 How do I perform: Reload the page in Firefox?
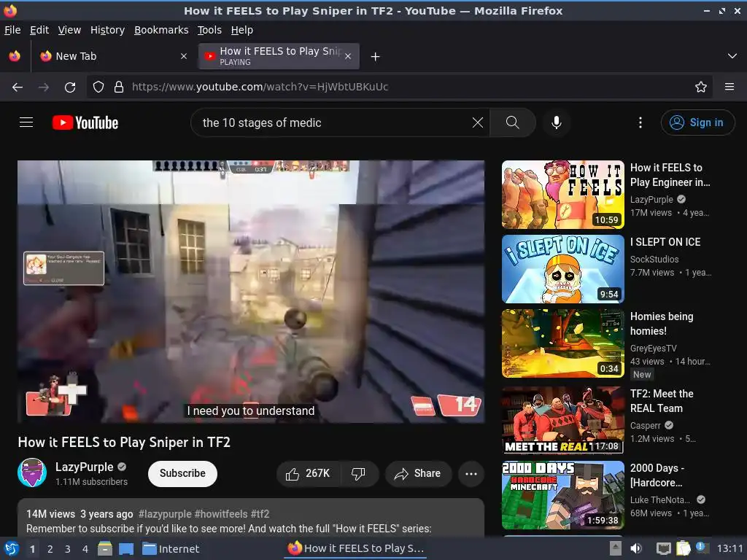[x=70, y=87]
